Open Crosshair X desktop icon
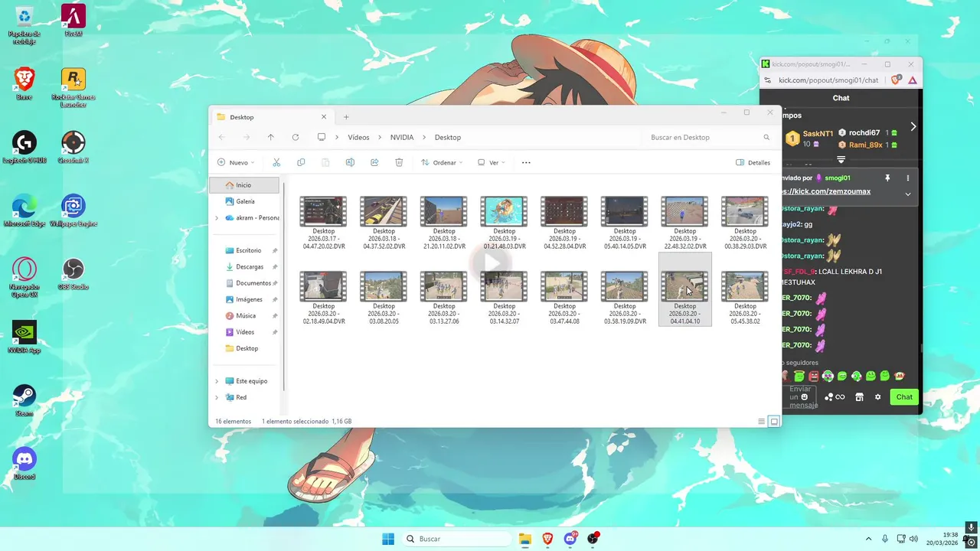Image resolution: width=980 pixels, height=551 pixels. (73, 147)
